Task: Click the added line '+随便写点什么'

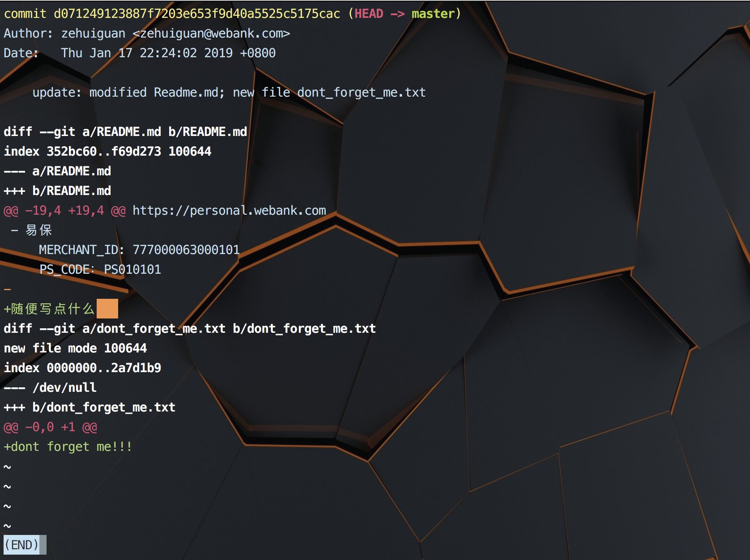Action: (x=49, y=309)
